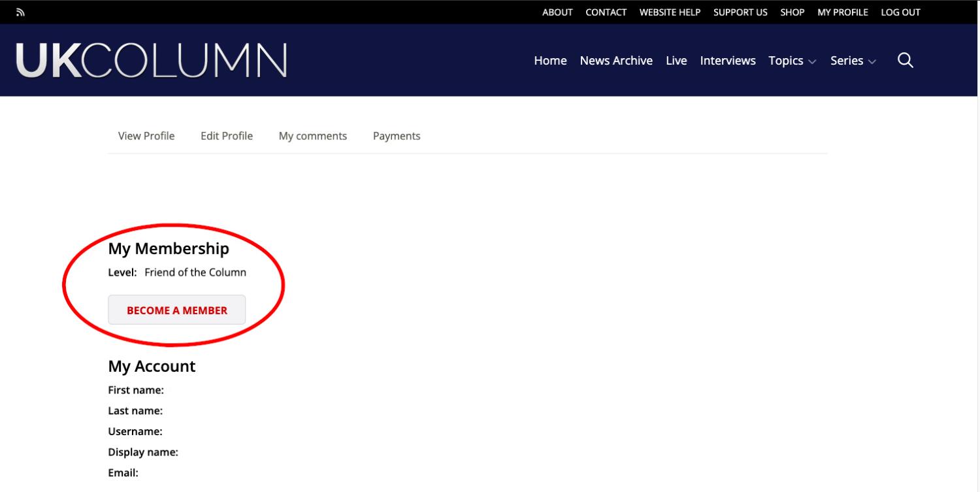Click the Email label
The width and height of the screenshot is (980, 492).
click(x=123, y=473)
